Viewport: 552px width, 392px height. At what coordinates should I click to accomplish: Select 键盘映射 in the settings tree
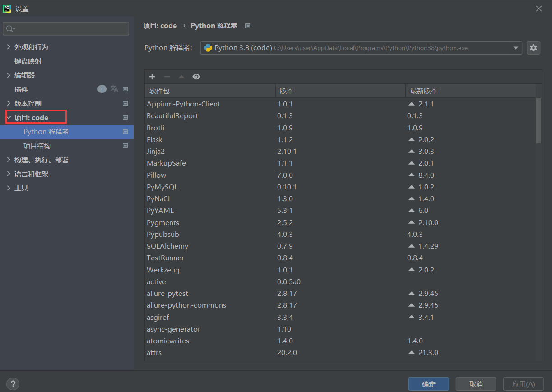point(28,61)
